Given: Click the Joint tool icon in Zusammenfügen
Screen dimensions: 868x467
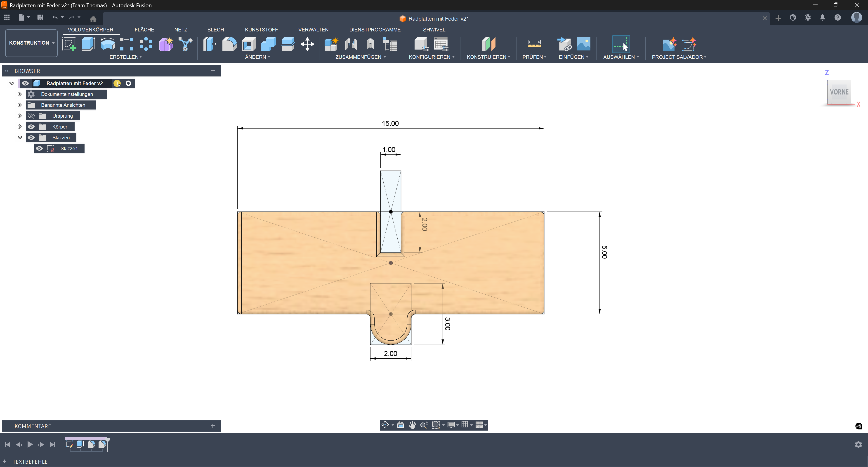Looking at the screenshot, I should (351, 44).
